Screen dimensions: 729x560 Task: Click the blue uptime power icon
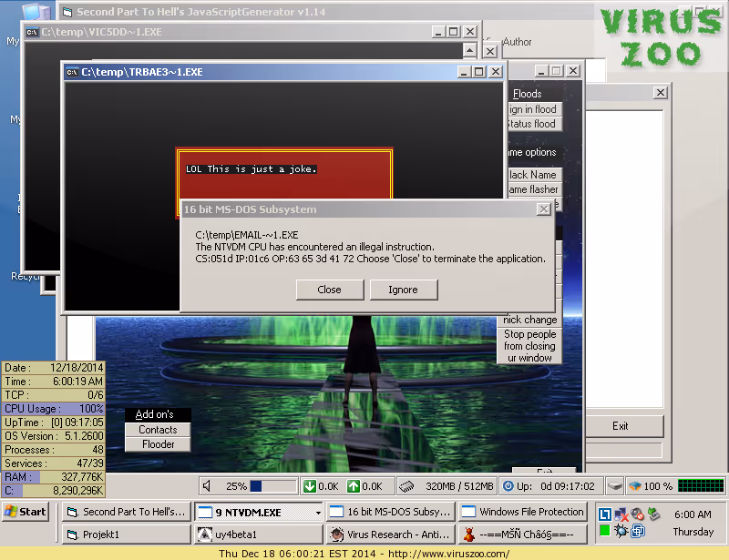click(x=508, y=486)
